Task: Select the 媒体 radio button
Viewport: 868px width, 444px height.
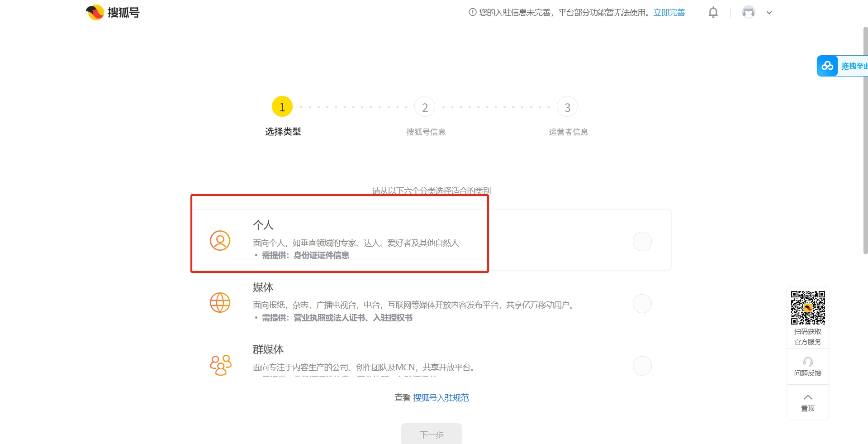Action: click(x=642, y=304)
